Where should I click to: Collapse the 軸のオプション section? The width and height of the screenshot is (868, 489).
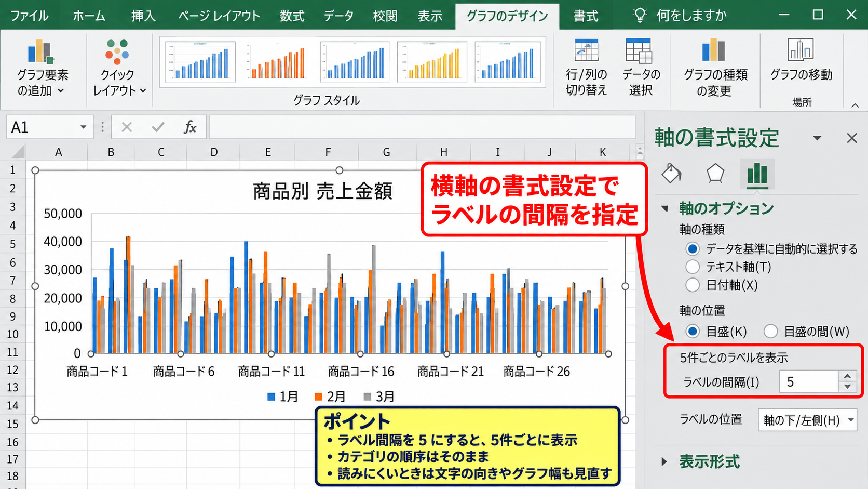(x=665, y=208)
